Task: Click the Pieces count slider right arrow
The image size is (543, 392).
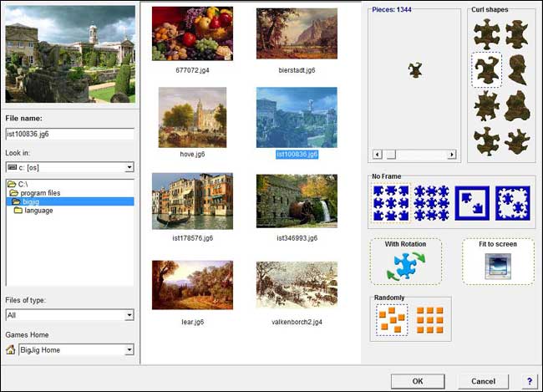Action: click(x=452, y=155)
